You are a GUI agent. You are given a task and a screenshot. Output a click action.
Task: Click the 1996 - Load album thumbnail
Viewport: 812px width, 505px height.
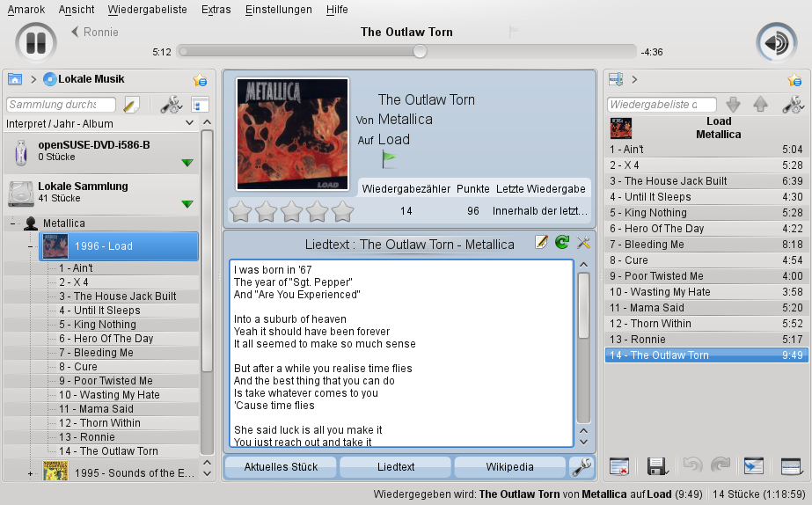55,246
